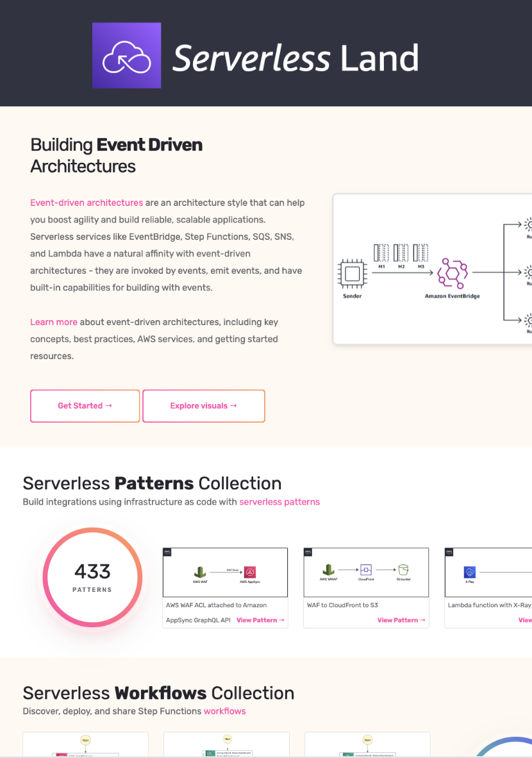The height and width of the screenshot is (758, 532).
Task: View Pattern for AWS WAF ACL AppSync
Action: click(x=260, y=620)
